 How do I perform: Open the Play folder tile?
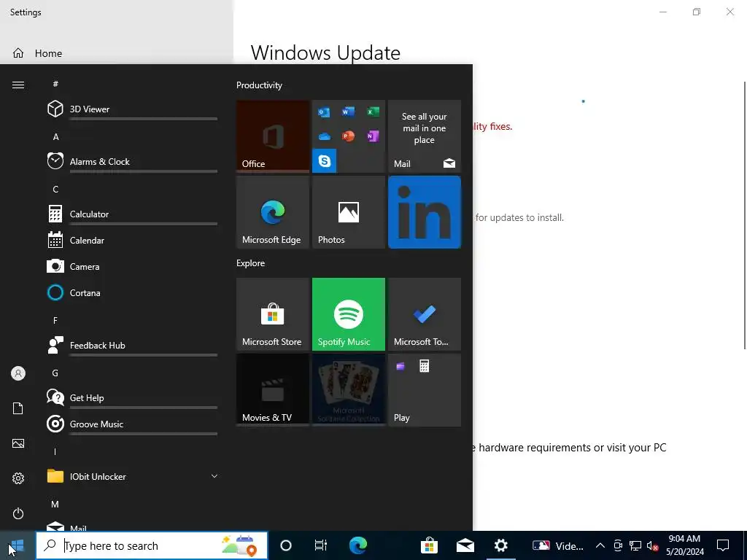(425, 390)
